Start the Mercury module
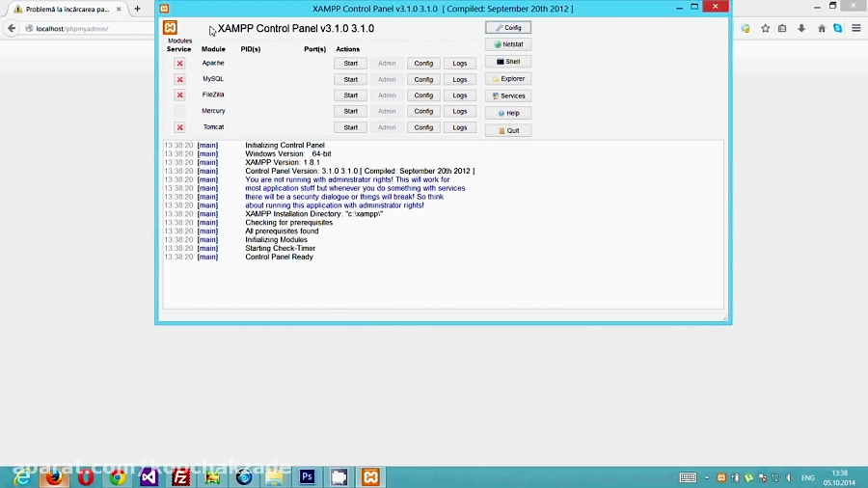This screenshot has height=488, width=868. pos(350,111)
